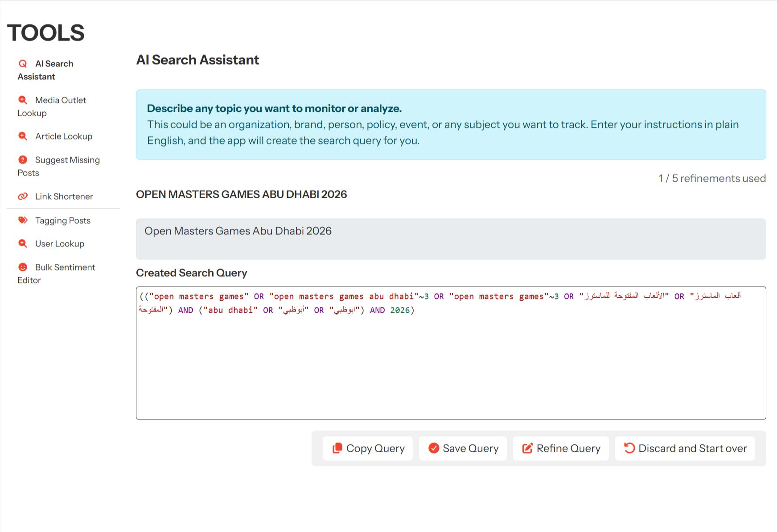
Task: Click Refine Query button
Action: (561, 448)
